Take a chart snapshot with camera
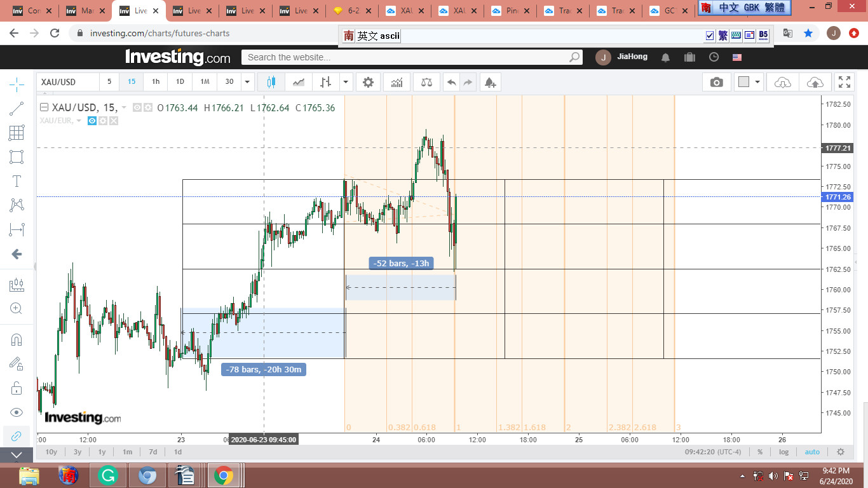 (x=717, y=82)
